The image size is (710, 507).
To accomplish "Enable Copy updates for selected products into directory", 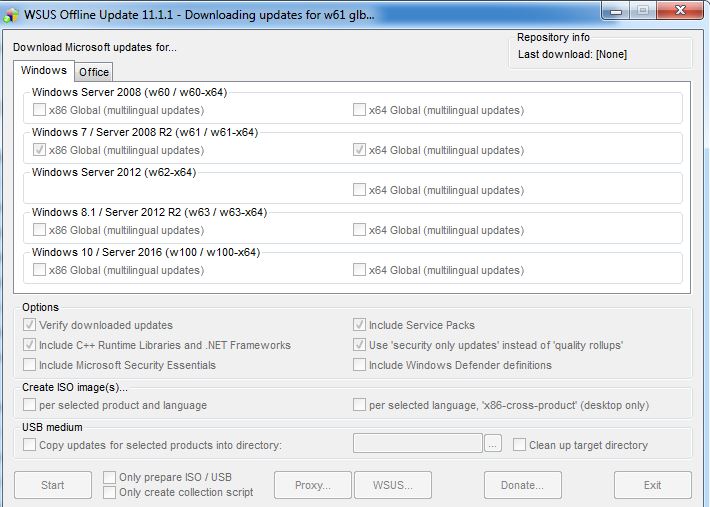I will 29,445.
